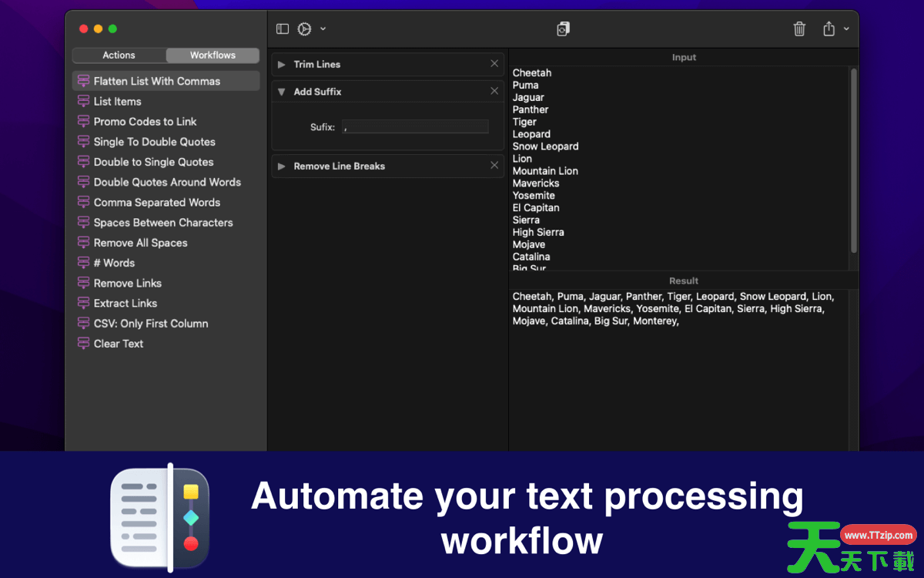This screenshot has width=924, height=578.
Task: Expand the Remove Line Breaks action
Action: 282,166
